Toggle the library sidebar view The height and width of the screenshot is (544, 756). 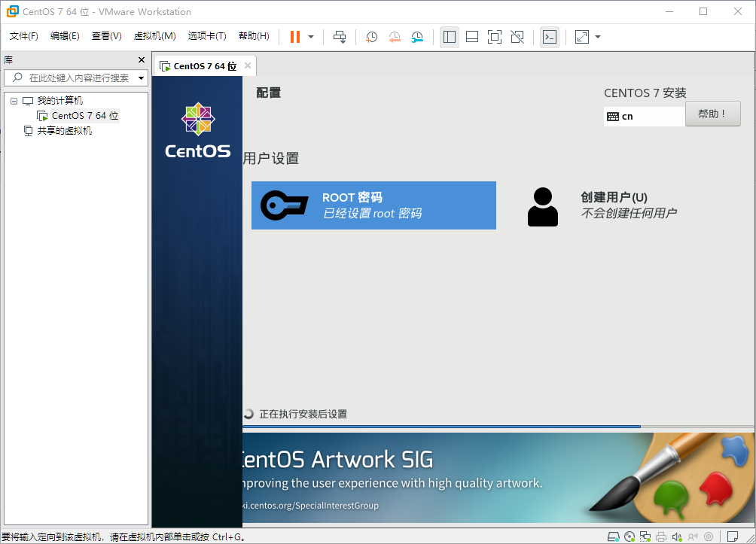(x=450, y=37)
